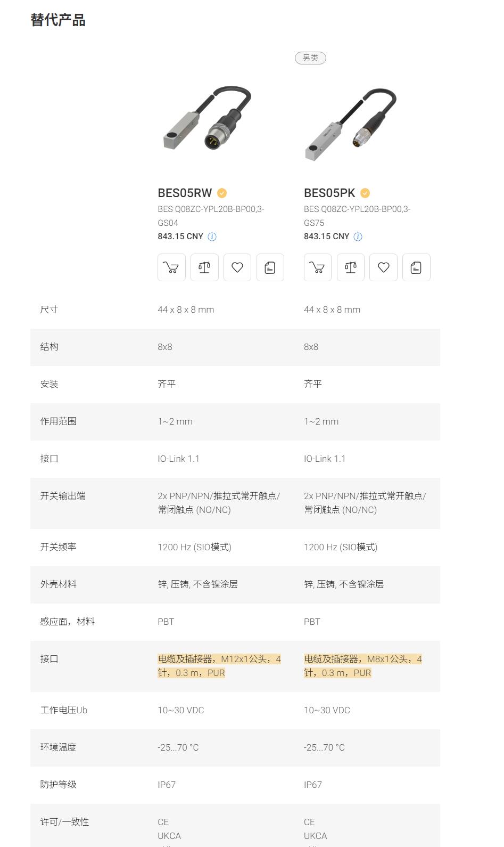Click the 环境温度 row label
The width and height of the screenshot is (504, 847).
coord(59,747)
